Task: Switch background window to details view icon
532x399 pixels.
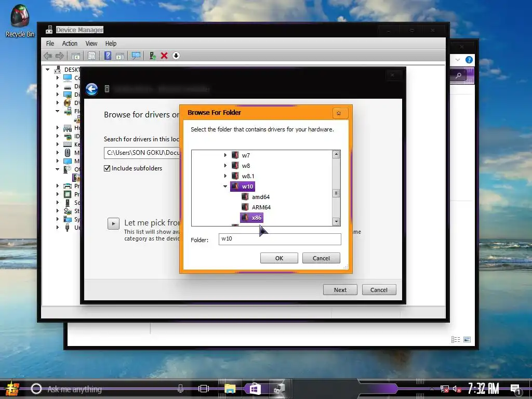Action: point(456,339)
